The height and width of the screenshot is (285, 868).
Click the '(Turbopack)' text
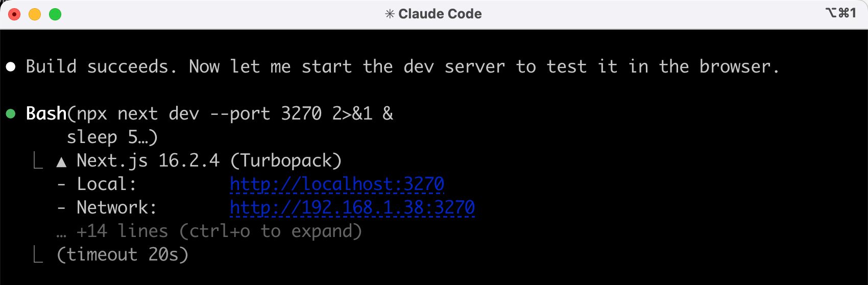tap(286, 160)
